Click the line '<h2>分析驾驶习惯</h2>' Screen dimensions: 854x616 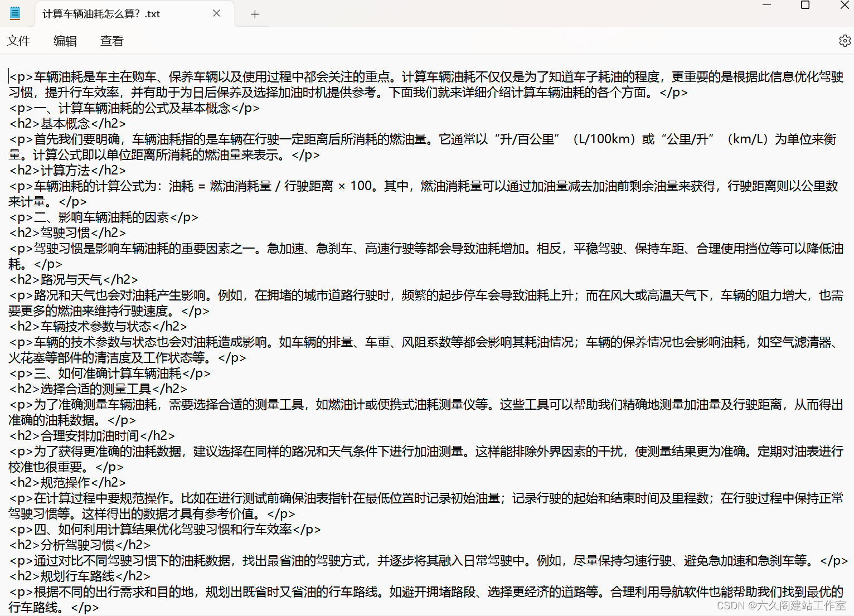(80, 545)
